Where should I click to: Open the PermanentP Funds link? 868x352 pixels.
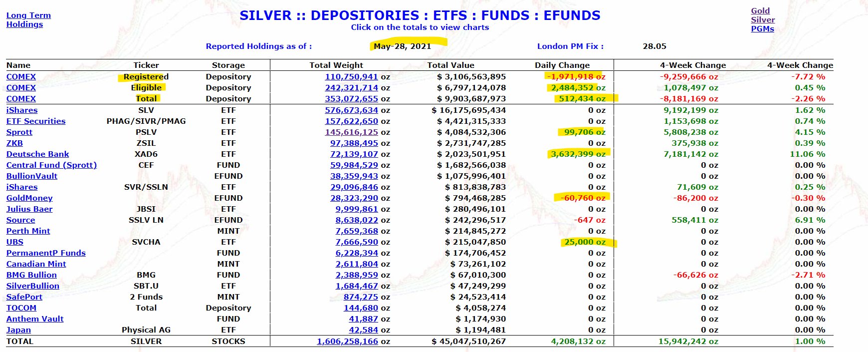[x=46, y=253]
